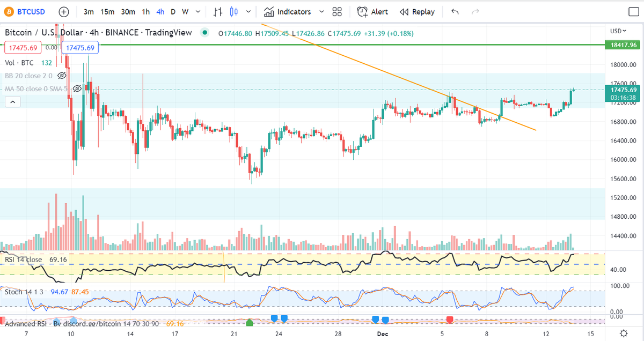Switch to the 1h timeframe
The width and height of the screenshot is (644, 341).
pyautogui.click(x=146, y=11)
